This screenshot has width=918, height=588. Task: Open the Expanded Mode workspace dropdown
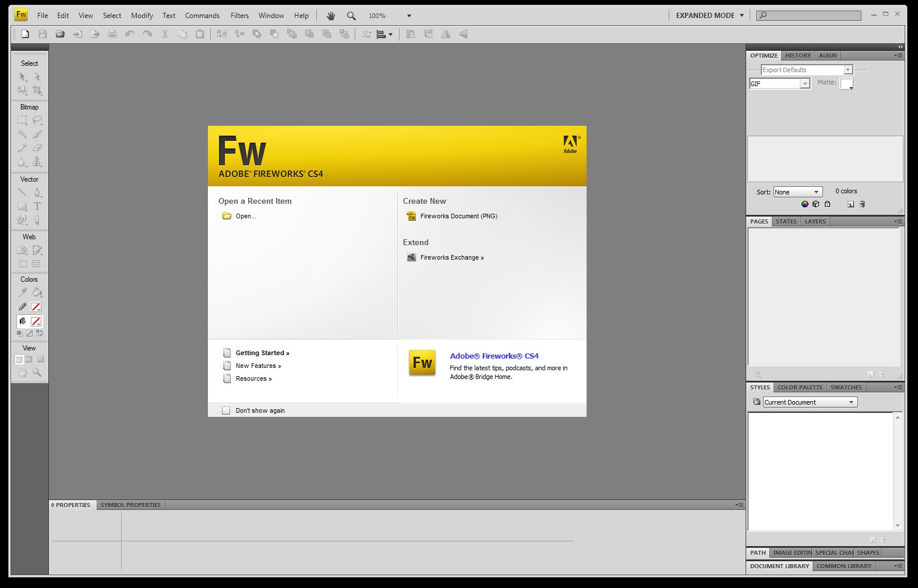click(x=710, y=16)
